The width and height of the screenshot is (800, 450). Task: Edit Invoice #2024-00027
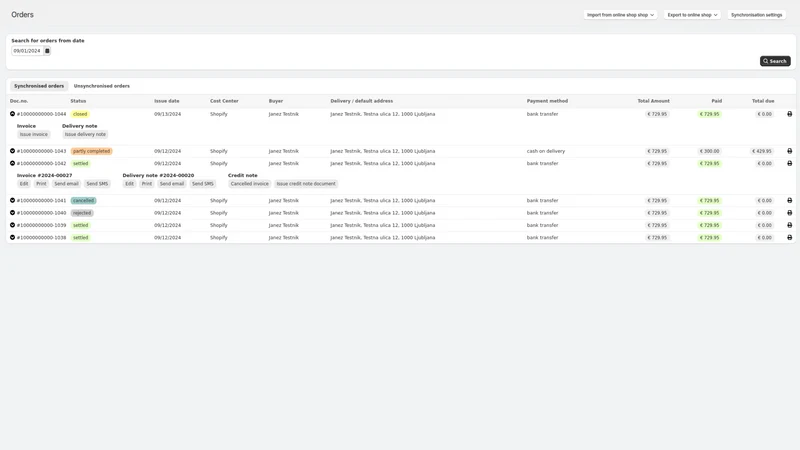pyautogui.click(x=24, y=184)
